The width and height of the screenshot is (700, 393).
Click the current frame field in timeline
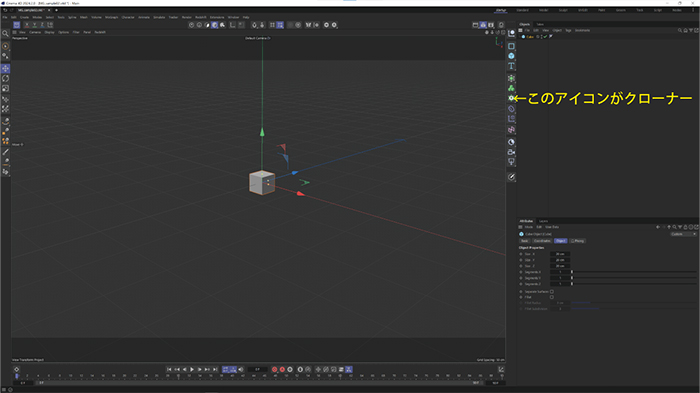pyautogui.click(x=257, y=369)
